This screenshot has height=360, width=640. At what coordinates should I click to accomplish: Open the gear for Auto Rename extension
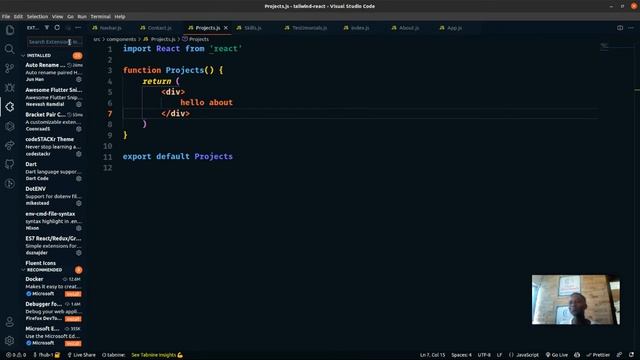(x=79, y=79)
